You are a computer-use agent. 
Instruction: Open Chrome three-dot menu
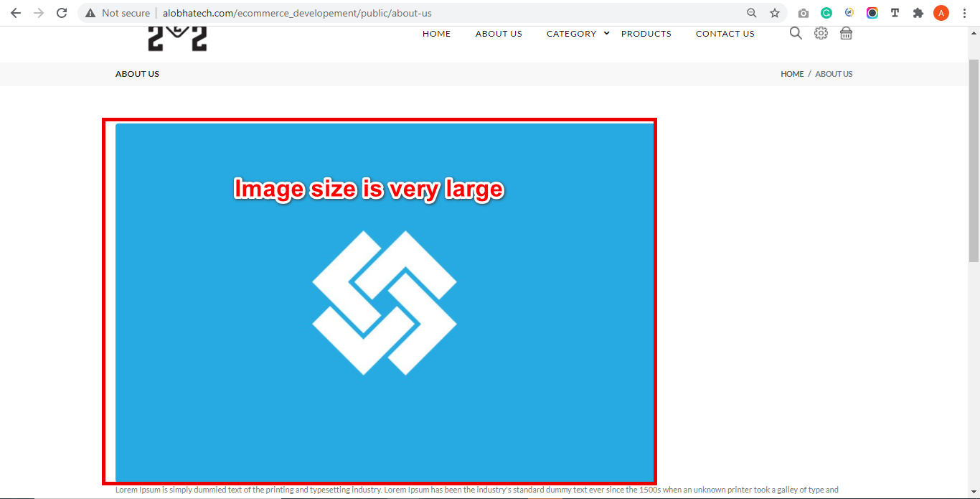[x=965, y=13]
